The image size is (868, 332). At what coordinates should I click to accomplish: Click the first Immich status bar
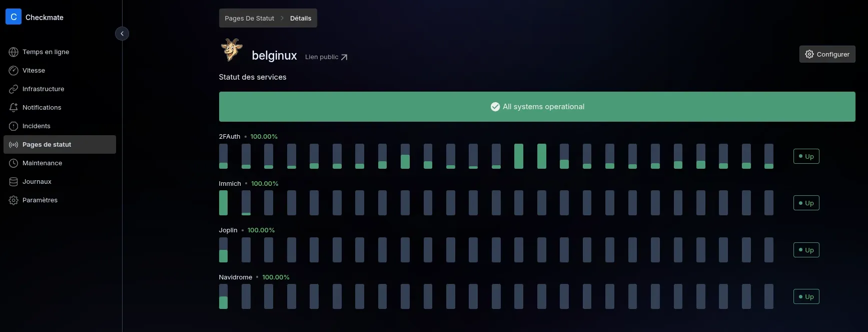point(223,203)
